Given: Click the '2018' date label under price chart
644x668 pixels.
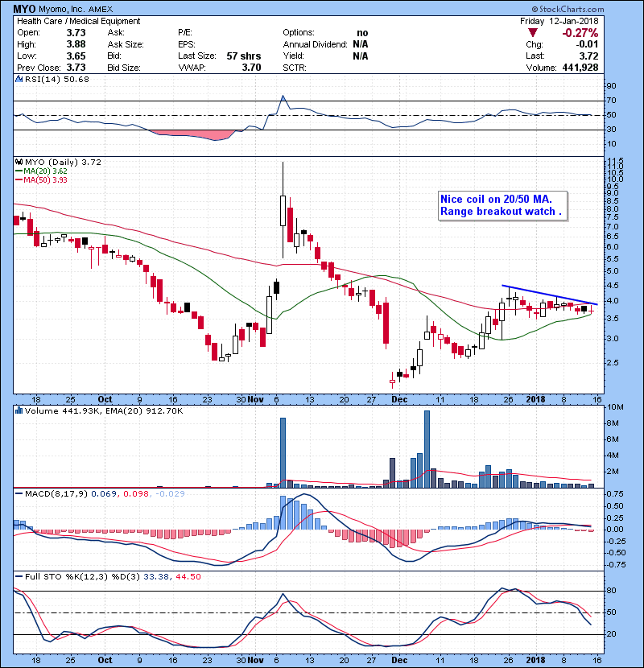Looking at the screenshot, I should pos(536,400).
